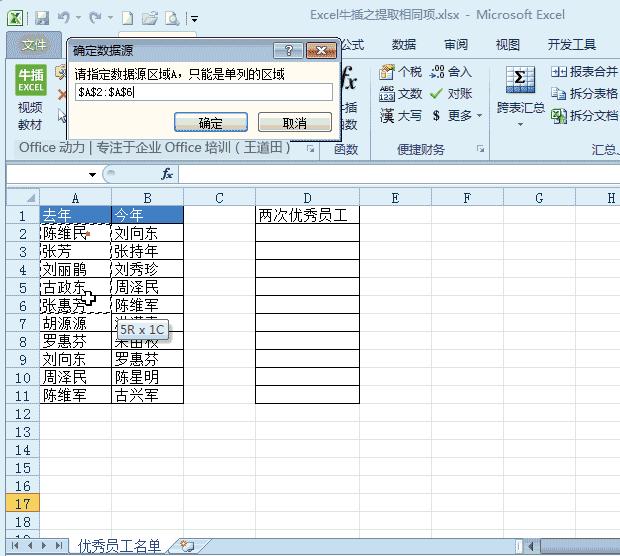
Task: Click 确定 in the 确定数据源 dialog
Action: (211, 122)
